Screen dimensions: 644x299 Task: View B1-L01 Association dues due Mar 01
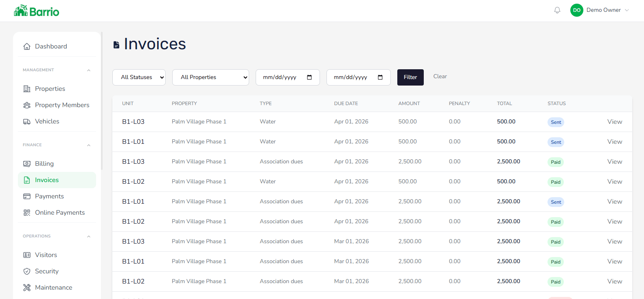(x=615, y=262)
